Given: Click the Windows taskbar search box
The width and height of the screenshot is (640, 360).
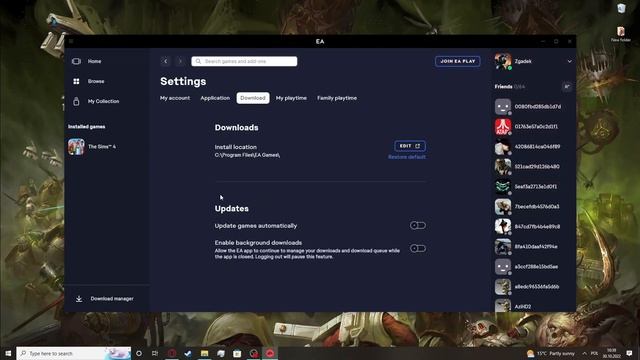Looking at the screenshot, I should (x=74, y=353).
